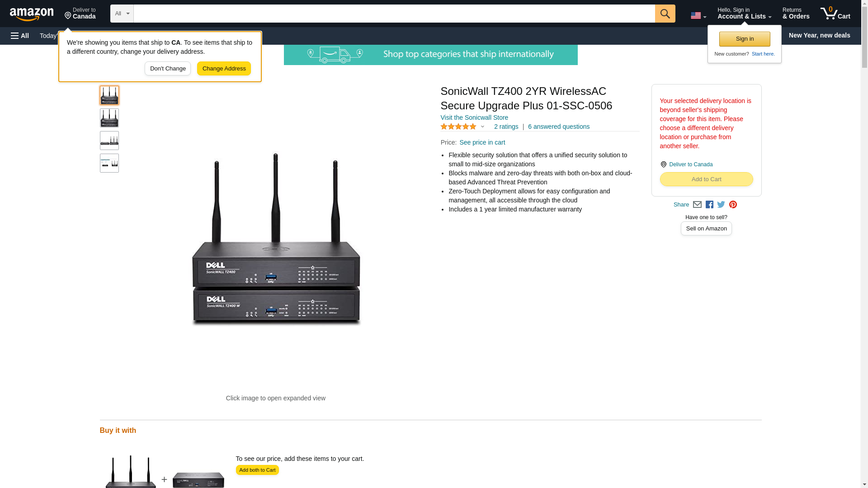Click the Don't Change button
Image resolution: width=868 pixels, height=488 pixels.
click(x=168, y=69)
